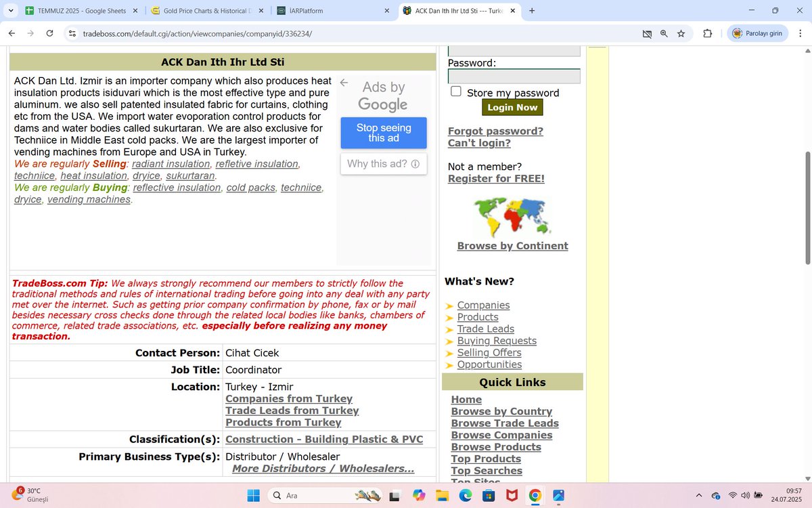
Task: Open the browser extensions puzzle icon
Action: click(708, 33)
